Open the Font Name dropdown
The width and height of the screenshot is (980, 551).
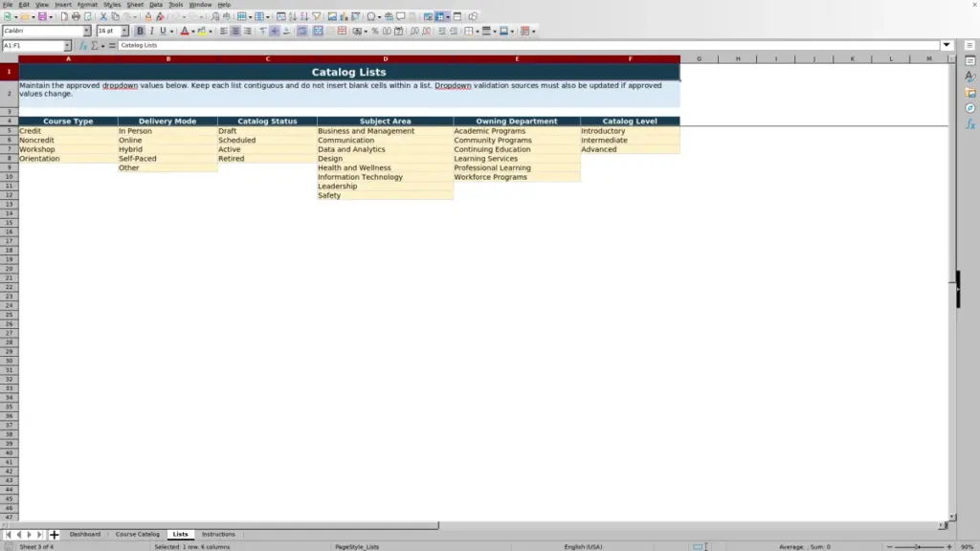coord(87,32)
